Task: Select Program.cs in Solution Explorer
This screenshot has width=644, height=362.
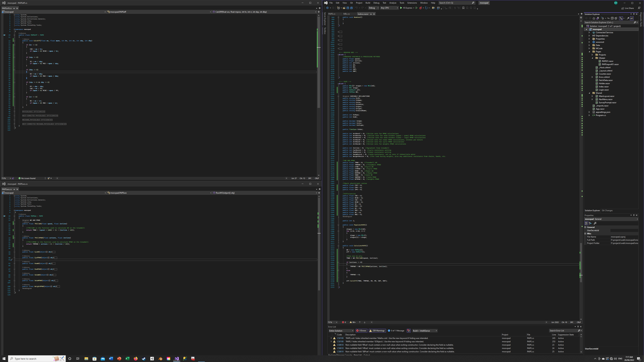Action: [x=601, y=115]
